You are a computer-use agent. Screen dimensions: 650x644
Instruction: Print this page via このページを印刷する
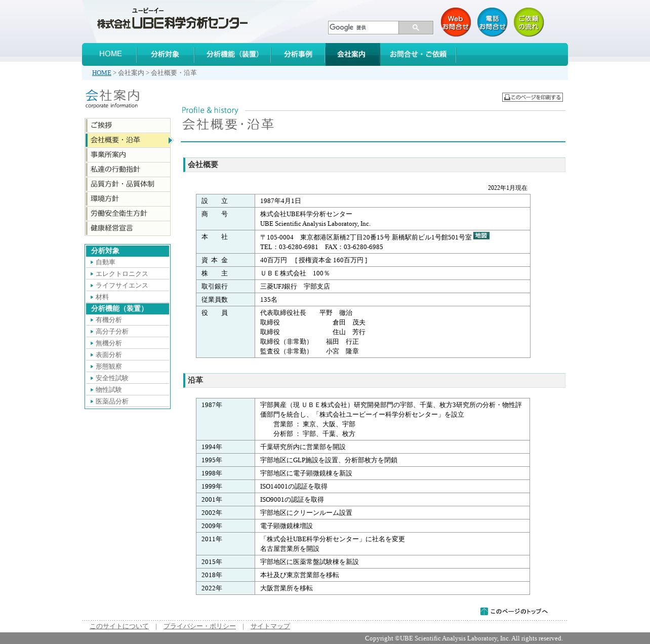point(533,97)
